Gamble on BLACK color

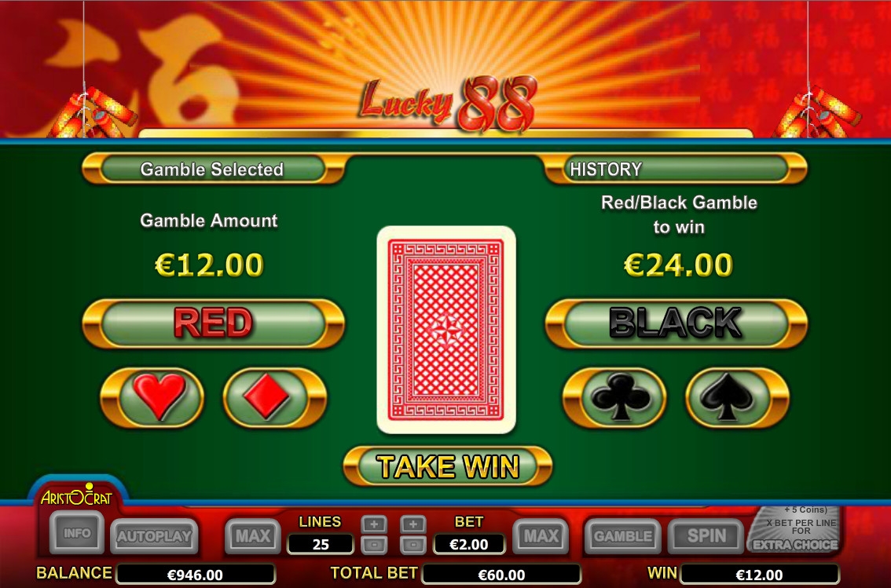pos(676,323)
